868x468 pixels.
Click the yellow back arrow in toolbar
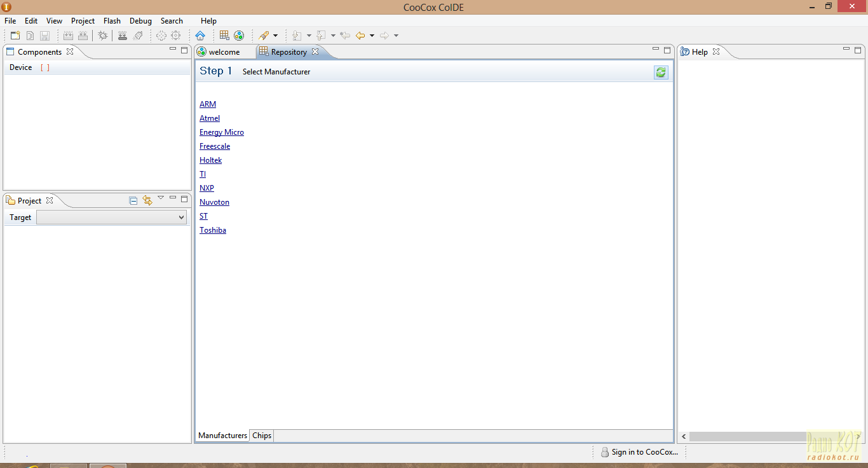point(360,36)
